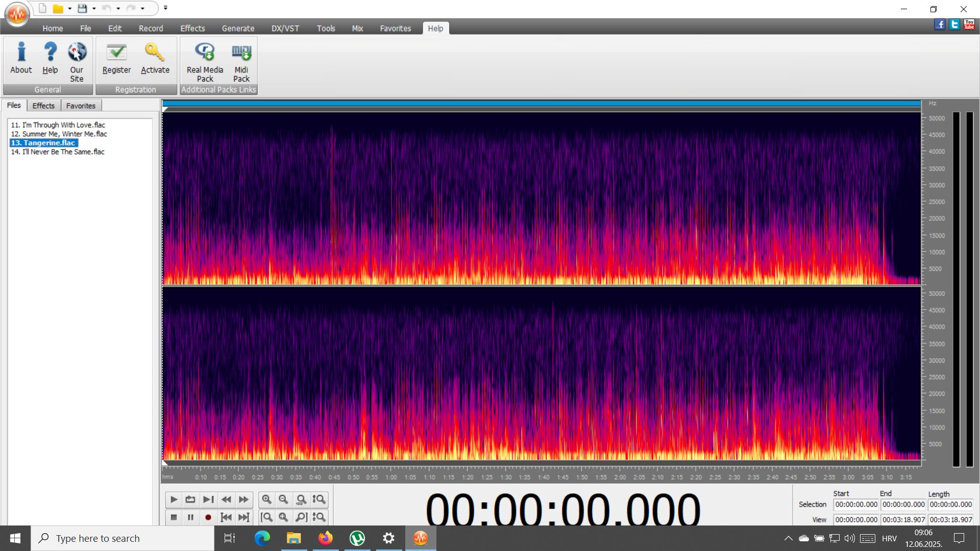This screenshot has width=980, height=551.
Task: Switch to the Favorites ribbon tab
Action: [395, 29]
